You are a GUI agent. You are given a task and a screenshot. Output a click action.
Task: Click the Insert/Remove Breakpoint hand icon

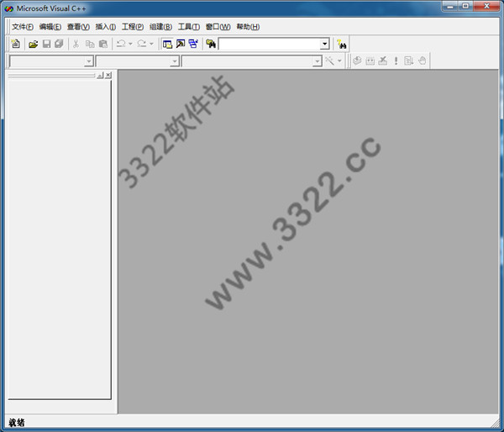tap(423, 61)
